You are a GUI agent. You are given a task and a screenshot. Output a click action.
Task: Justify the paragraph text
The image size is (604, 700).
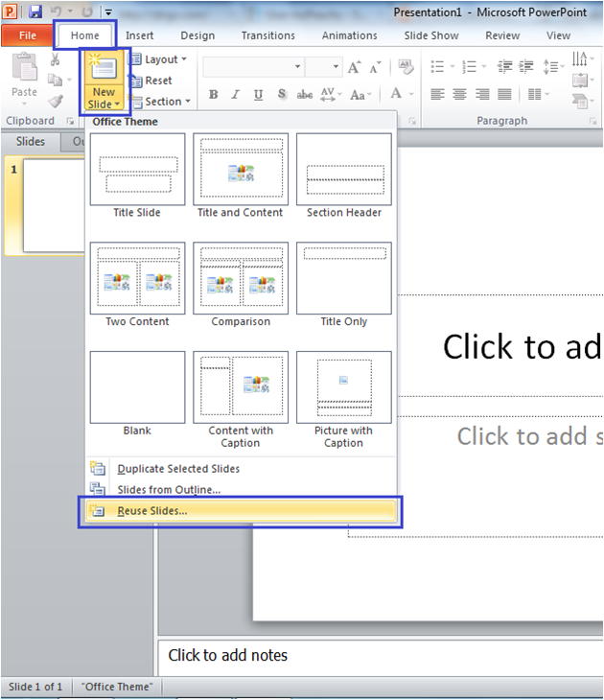(x=504, y=94)
